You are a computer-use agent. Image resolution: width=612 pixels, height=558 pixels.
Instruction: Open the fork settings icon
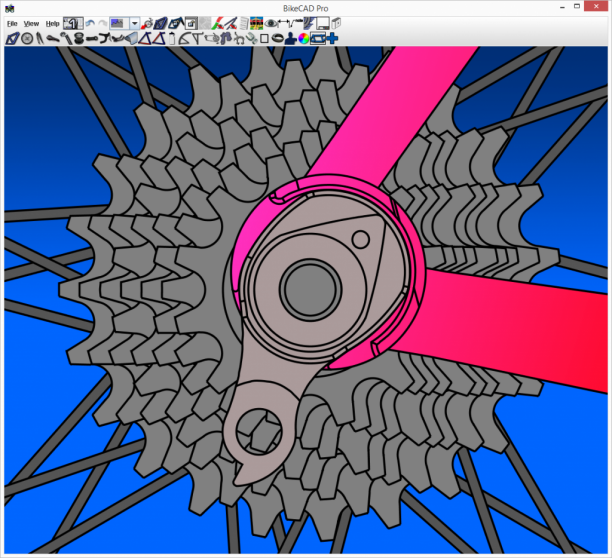tap(40, 39)
